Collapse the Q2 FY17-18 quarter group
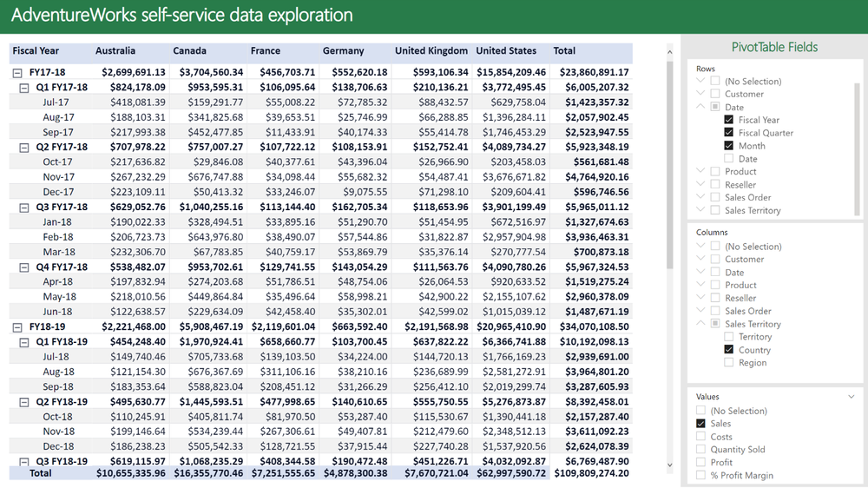 pyautogui.click(x=23, y=148)
